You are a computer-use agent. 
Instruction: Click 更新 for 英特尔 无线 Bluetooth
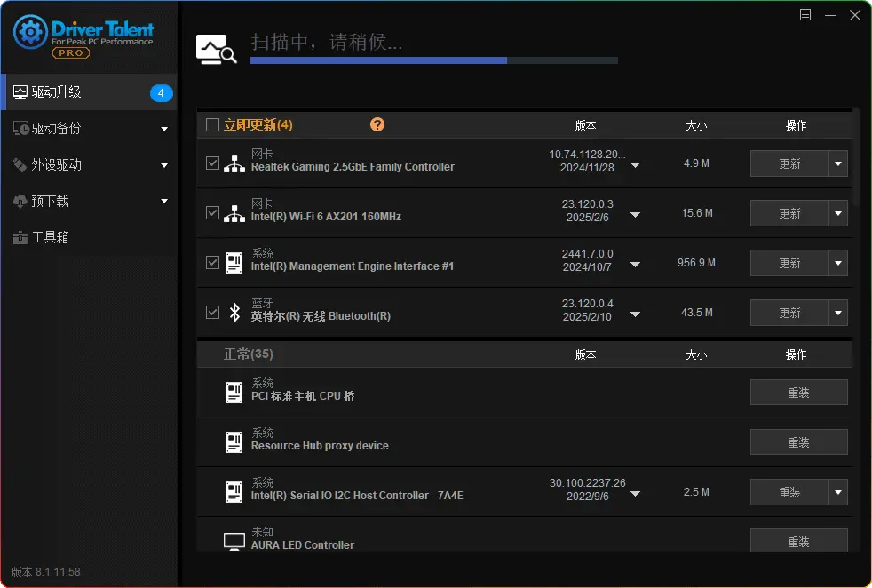789,313
